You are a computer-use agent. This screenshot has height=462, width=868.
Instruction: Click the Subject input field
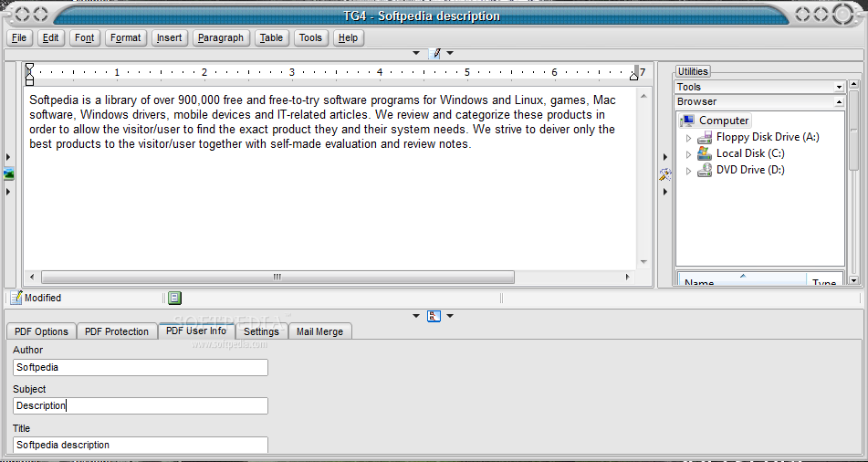click(x=141, y=405)
